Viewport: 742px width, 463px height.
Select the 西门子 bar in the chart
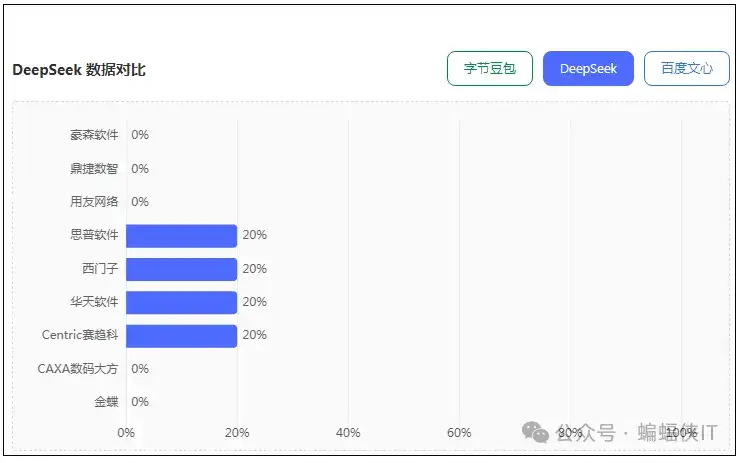181,269
